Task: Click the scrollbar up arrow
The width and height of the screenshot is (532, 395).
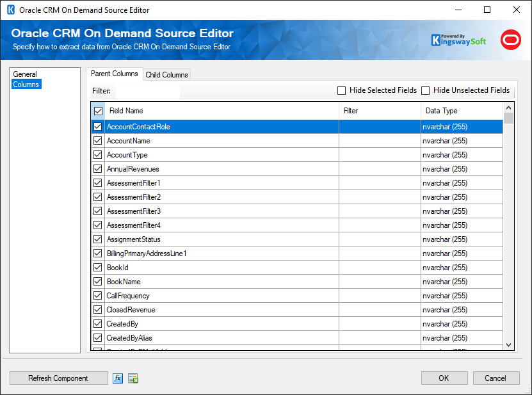Action: point(508,108)
